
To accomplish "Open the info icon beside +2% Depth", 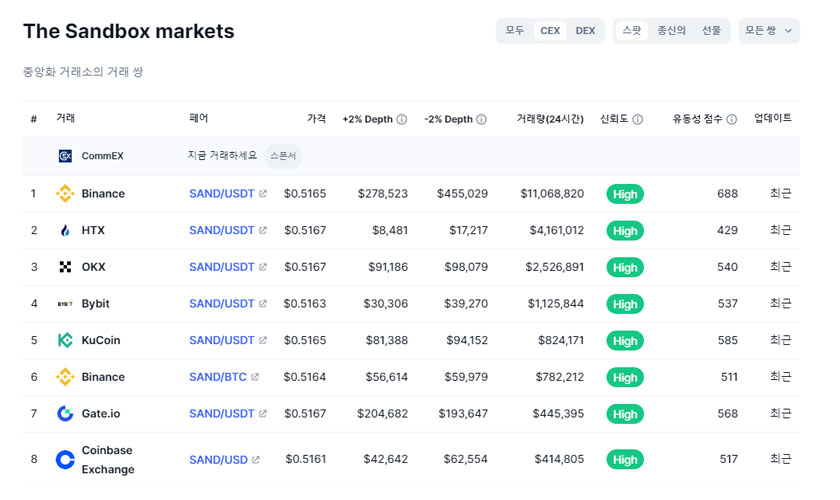I will 402,120.
